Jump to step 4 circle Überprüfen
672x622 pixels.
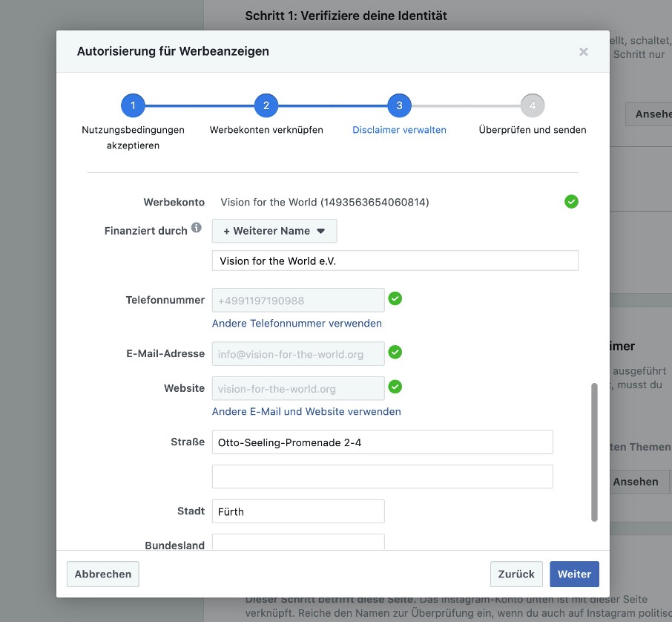pos(533,105)
